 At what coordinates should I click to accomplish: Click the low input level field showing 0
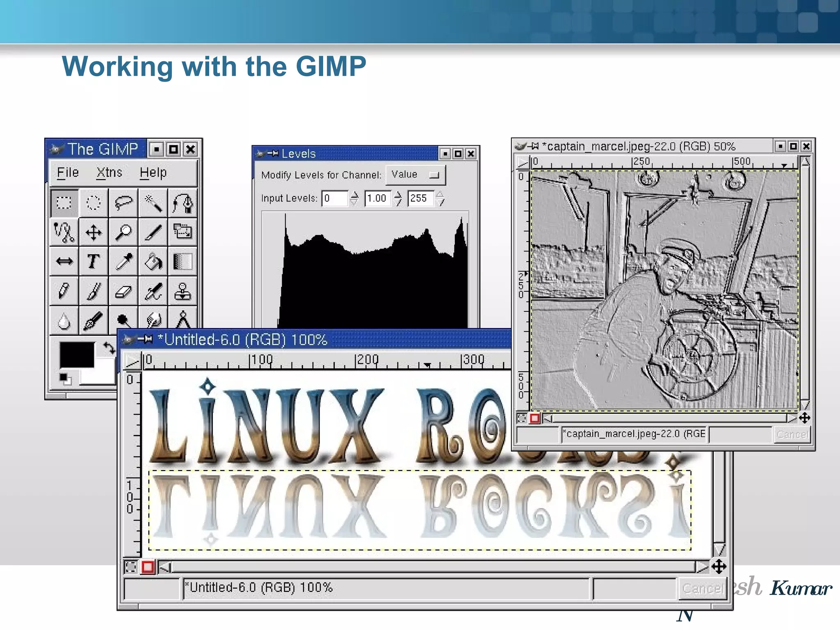click(x=335, y=199)
